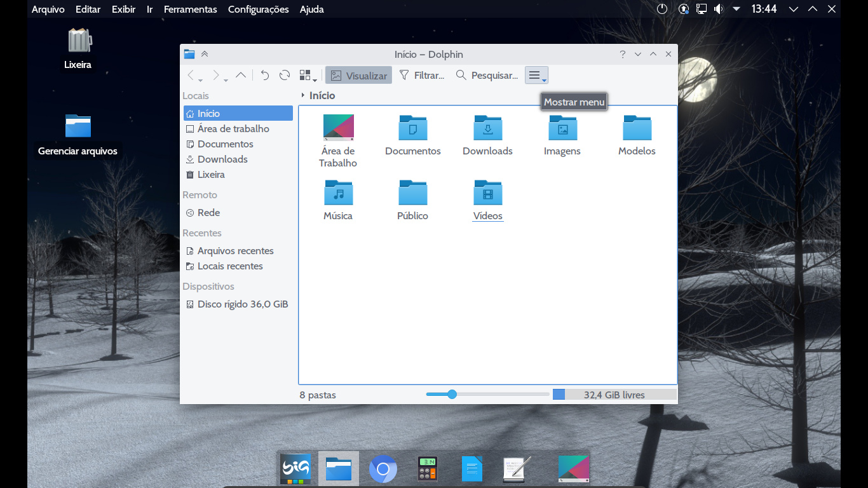The image size is (868, 488).
Task: Toggle the Filtrar filter bar
Action: point(421,76)
